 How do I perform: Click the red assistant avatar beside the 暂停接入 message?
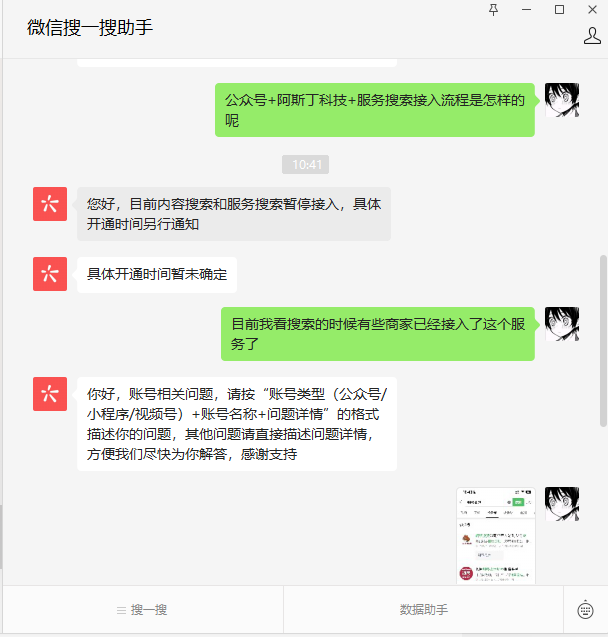pyautogui.click(x=50, y=204)
